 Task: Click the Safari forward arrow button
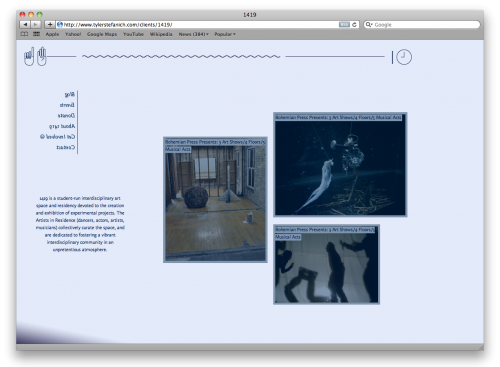tap(36, 24)
